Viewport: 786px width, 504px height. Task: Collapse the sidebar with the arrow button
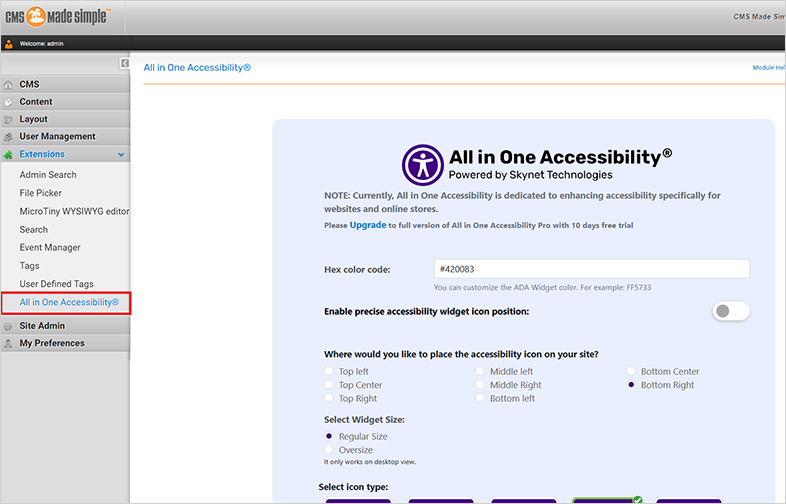click(x=124, y=63)
